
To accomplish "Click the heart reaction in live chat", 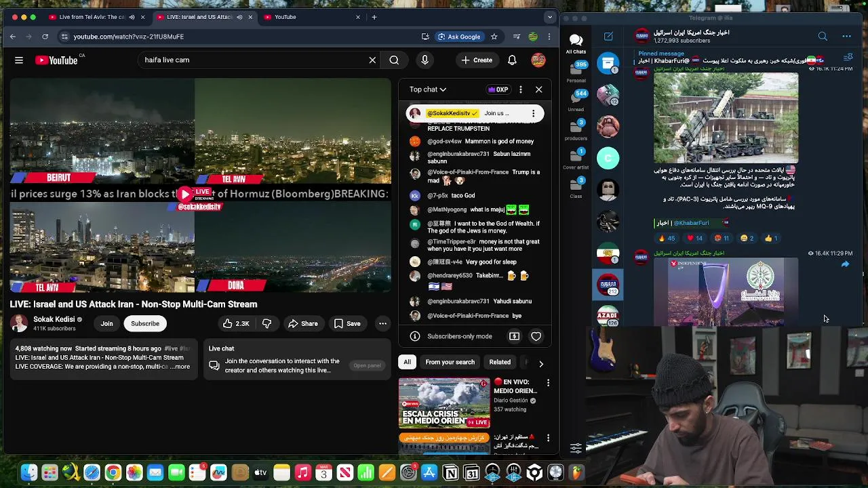I will pyautogui.click(x=536, y=336).
